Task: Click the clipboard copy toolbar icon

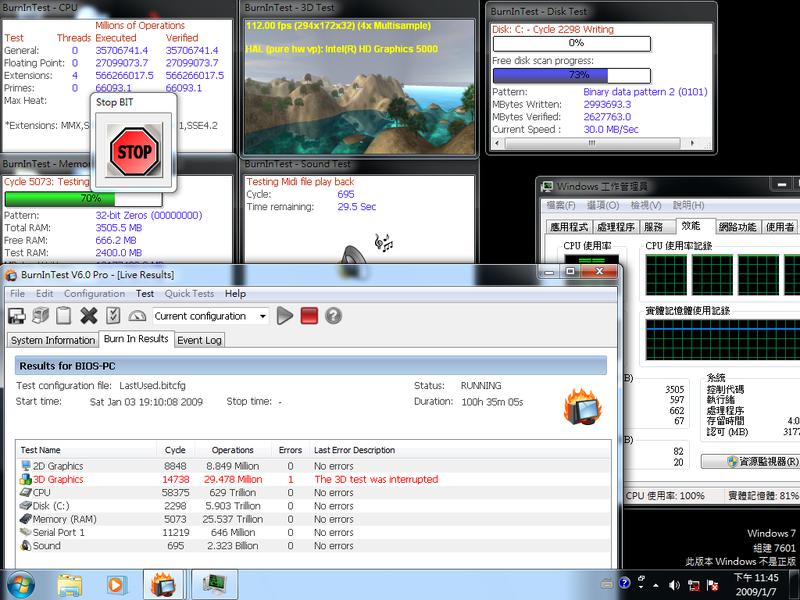Action: click(x=64, y=316)
